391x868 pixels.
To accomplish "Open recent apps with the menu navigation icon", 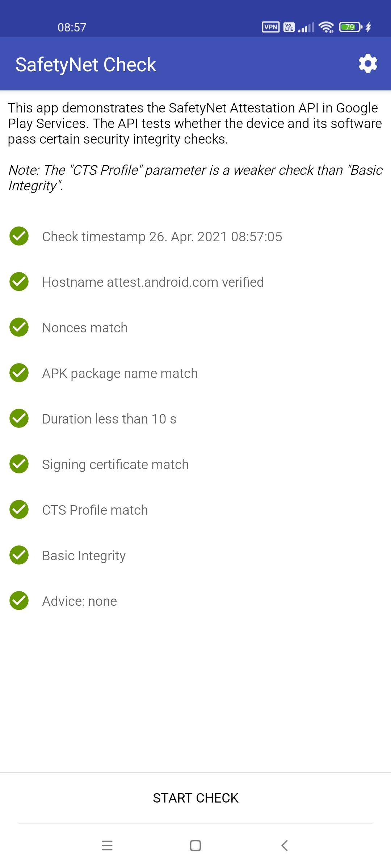I will click(107, 846).
